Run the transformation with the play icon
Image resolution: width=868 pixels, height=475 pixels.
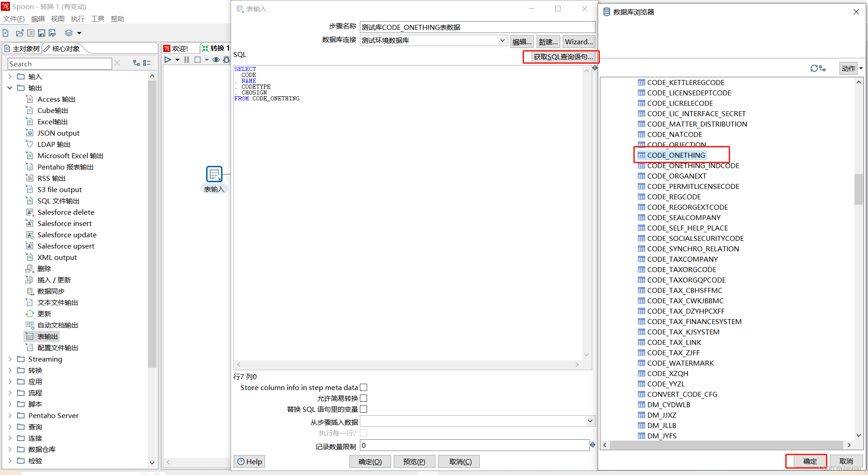pyautogui.click(x=168, y=60)
